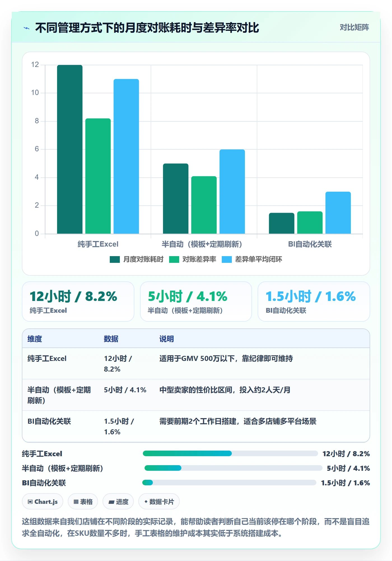Select the 1.5小时 / 1.6% data card
Image resolution: width=392 pixels, height=561 pixels.
click(x=314, y=302)
